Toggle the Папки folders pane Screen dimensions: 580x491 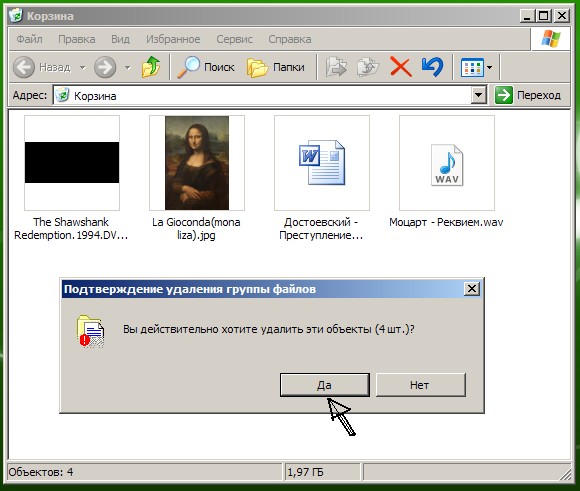pyautogui.click(x=276, y=67)
